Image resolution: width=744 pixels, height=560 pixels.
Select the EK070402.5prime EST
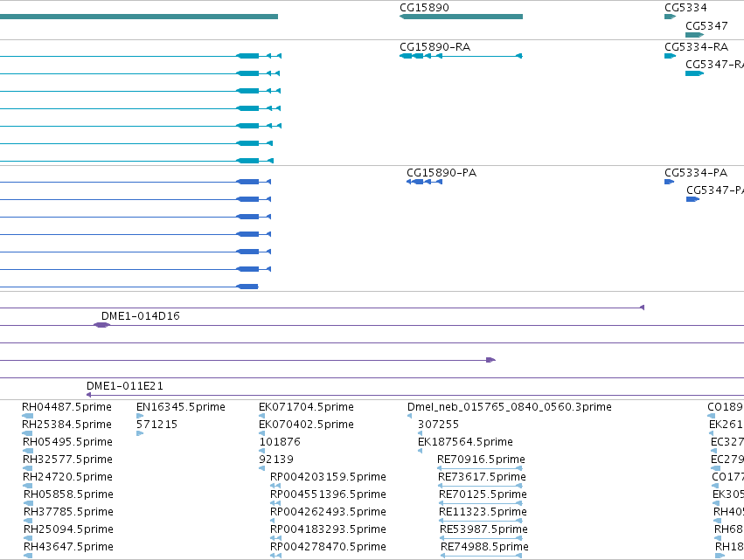(306, 425)
